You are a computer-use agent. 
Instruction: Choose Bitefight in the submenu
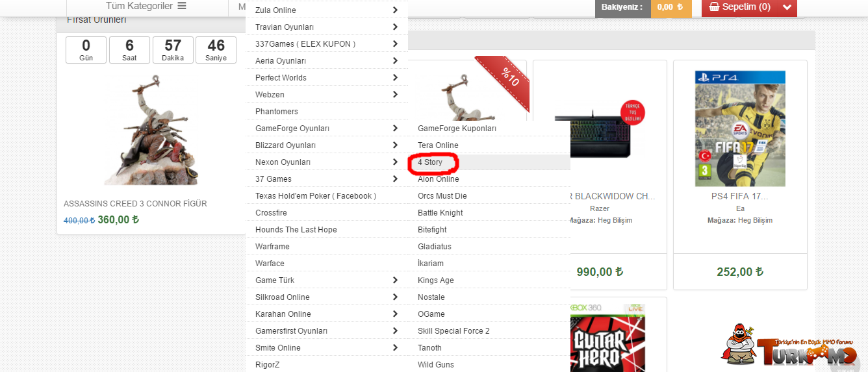click(x=489, y=229)
